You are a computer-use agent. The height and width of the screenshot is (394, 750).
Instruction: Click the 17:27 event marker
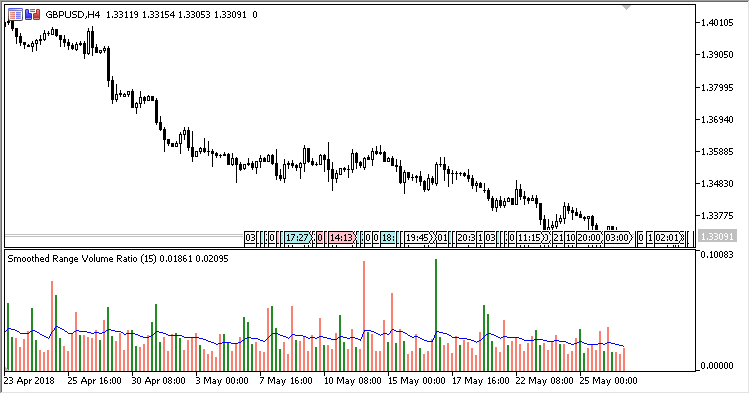tap(298, 238)
